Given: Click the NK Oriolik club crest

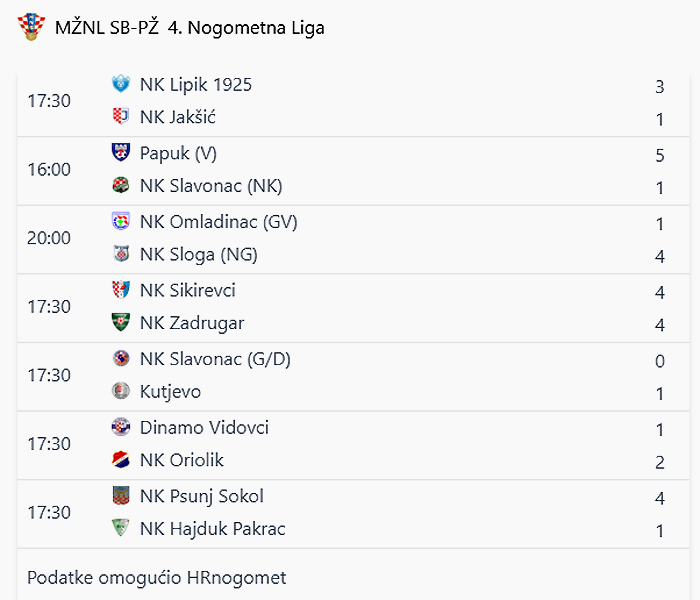Looking at the screenshot, I should pos(121,460).
